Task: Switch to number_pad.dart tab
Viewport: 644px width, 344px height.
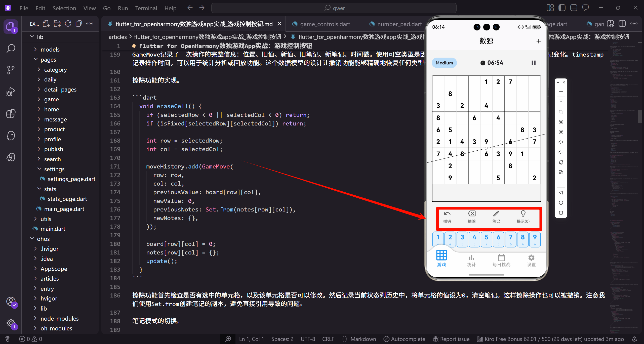Action: coord(394,24)
